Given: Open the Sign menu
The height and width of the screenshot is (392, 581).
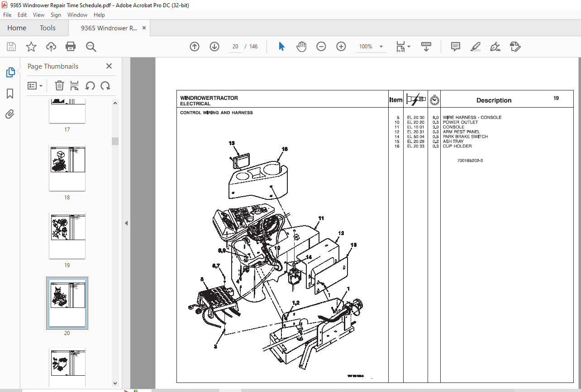Looking at the screenshot, I should coord(56,15).
